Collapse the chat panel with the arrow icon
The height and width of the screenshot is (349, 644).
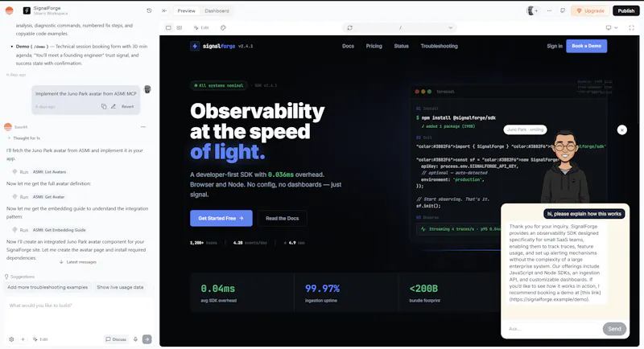tap(164, 10)
